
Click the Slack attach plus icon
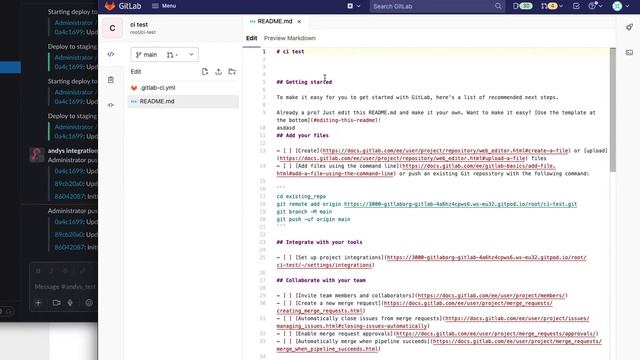click(x=38, y=303)
